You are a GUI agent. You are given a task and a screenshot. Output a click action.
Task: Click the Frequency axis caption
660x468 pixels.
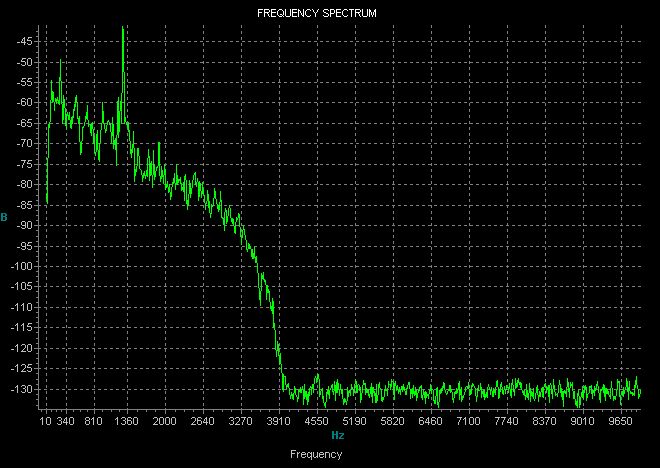click(x=316, y=455)
